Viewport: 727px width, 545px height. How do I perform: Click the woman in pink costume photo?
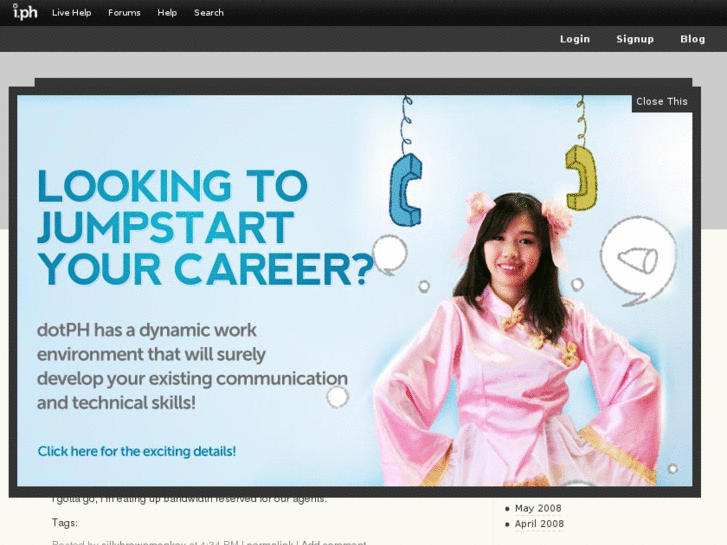pos(517,339)
